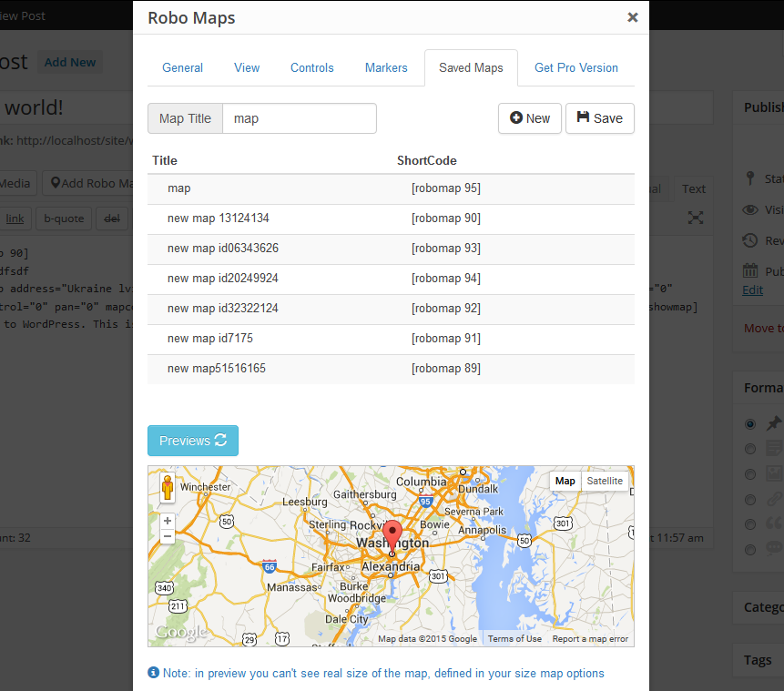Screen dimensions: 784x691
Task: Switch to the View tab
Action: click(247, 67)
